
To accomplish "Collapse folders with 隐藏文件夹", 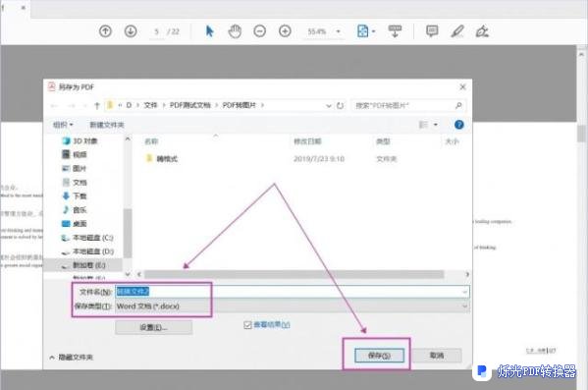I will [72, 358].
